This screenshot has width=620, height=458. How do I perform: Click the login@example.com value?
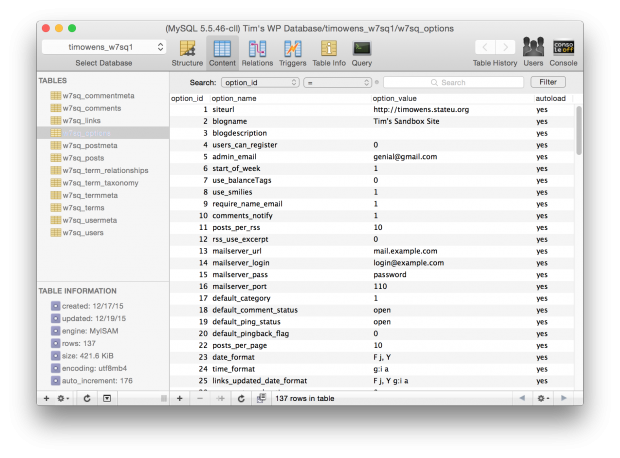coord(408,263)
